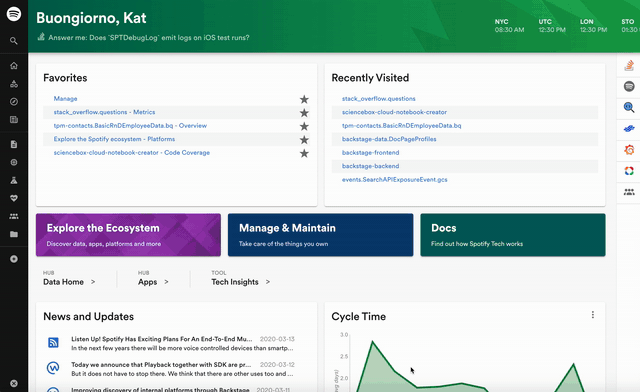Toggle star for stack_overflow.questions - Metrics
The image size is (640, 392).
pyautogui.click(x=304, y=113)
